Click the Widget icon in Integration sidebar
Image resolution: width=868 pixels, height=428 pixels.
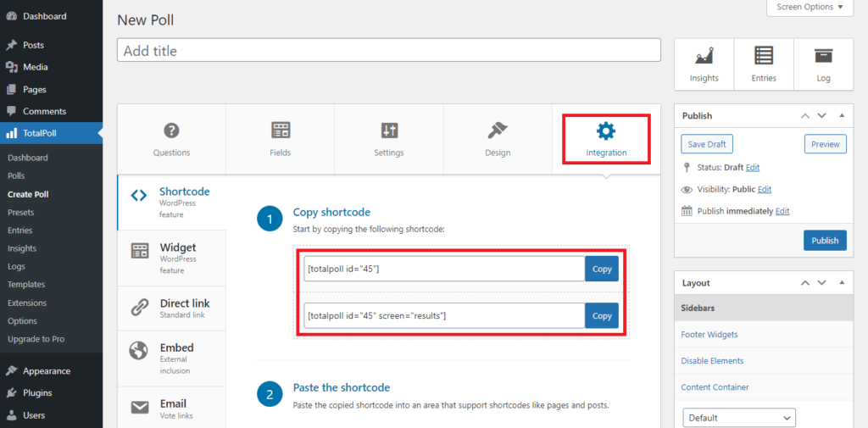(x=139, y=251)
